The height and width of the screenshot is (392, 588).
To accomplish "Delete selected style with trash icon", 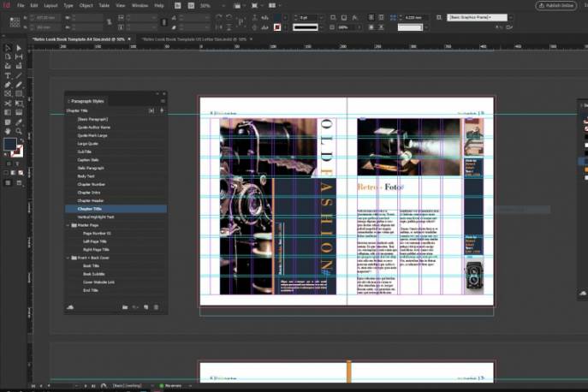I will (156, 306).
